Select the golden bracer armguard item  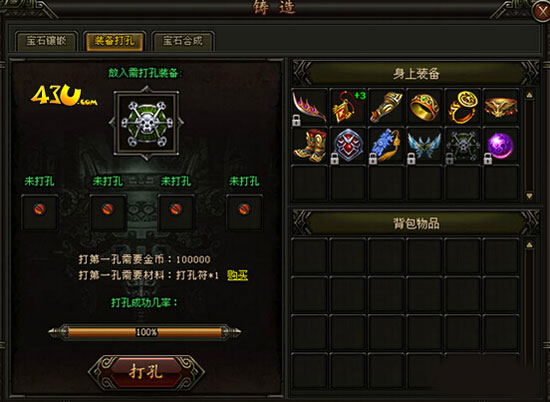386,107
